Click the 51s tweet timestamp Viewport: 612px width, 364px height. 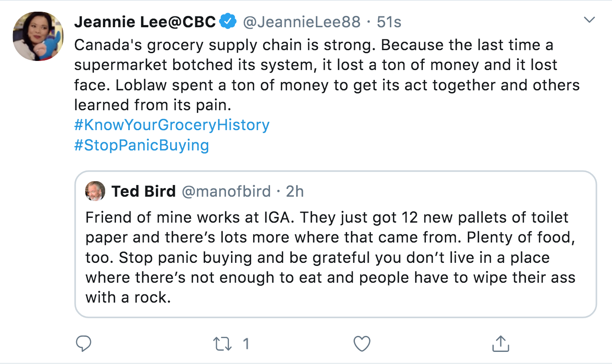(x=389, y=22)
